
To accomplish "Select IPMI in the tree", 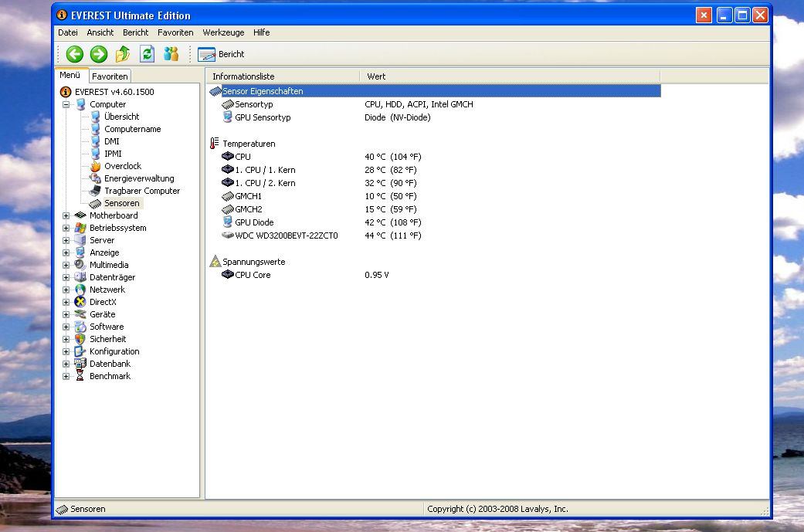I will coord(113,154).
